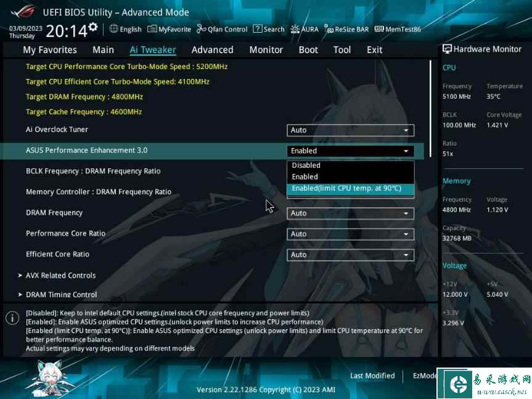532x399 pixels.
Task: Click Target DRAM Frequency : 4800MHz text
Action: point(84,97)
